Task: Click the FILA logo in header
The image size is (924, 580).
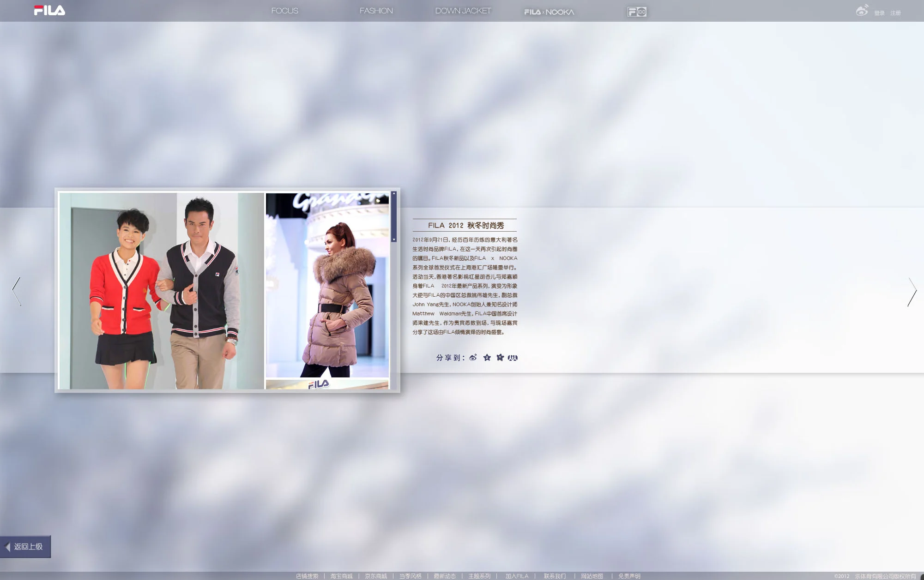Action: pos(49,10)
